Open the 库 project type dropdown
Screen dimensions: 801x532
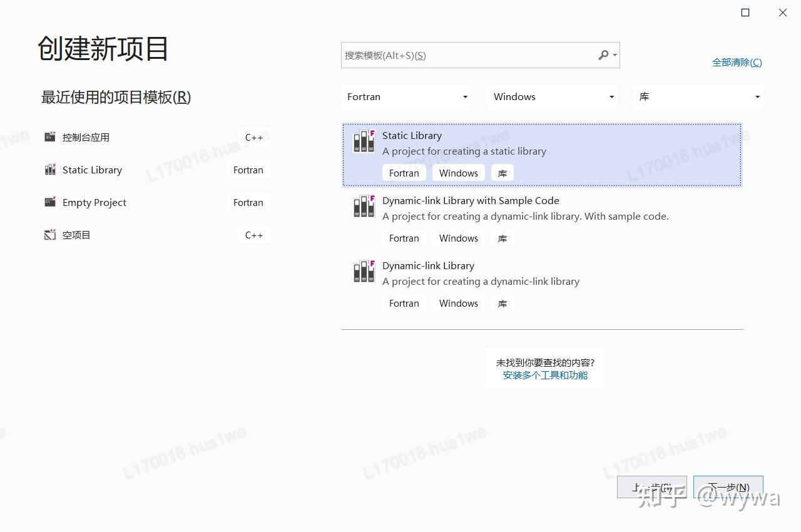(x=698, y=96)
